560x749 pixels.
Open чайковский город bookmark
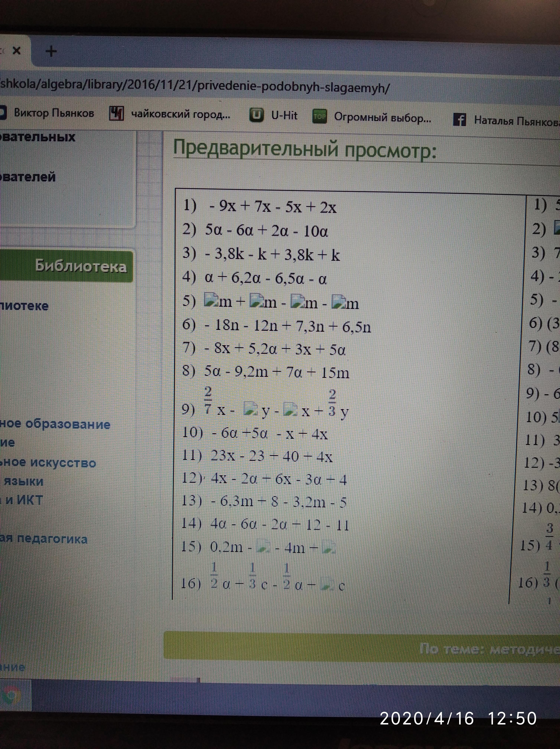click(x=180, y=115)
